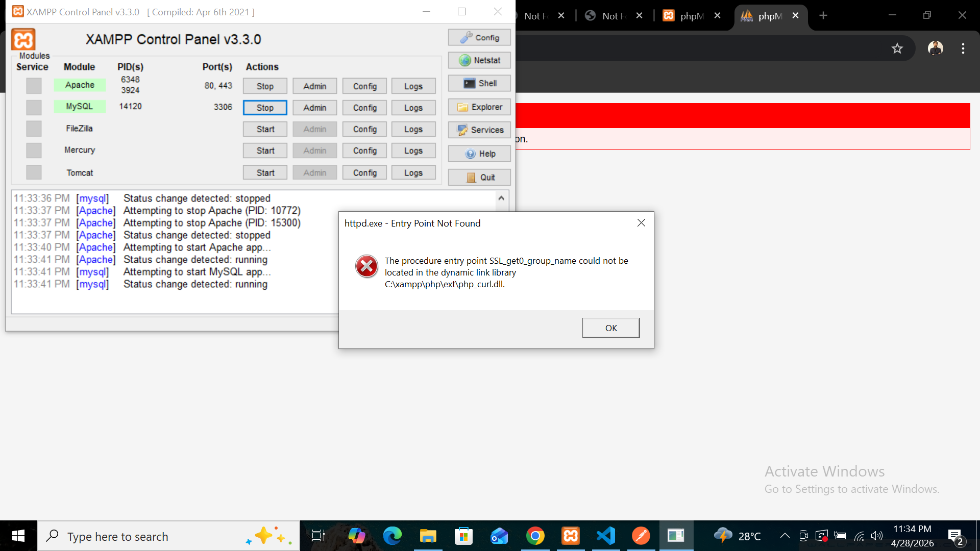Toggle Tomcat service checkbox
The height and width of the screenshot is (551, 980).
point(34,172)
